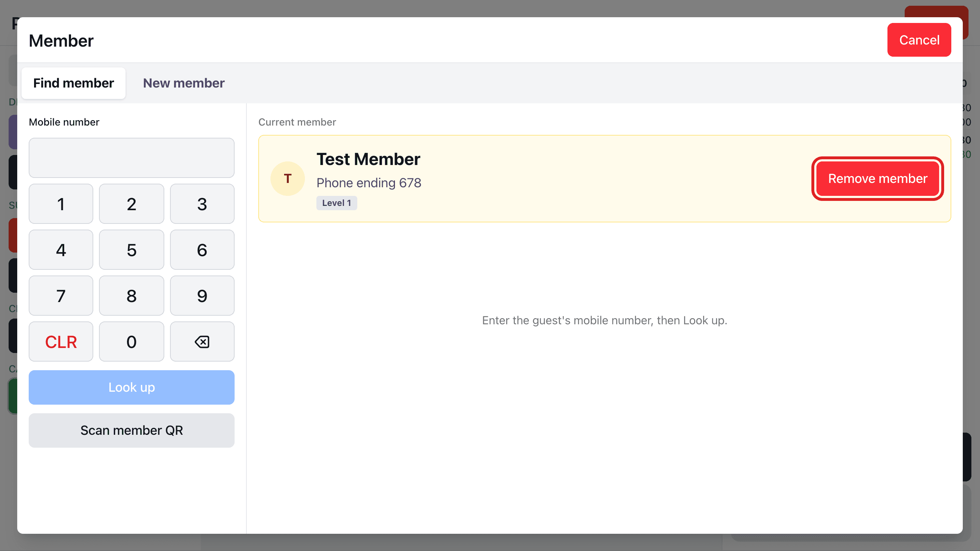This screenshot has height=551, width=980.
Task: Tap keypad digit 4
Action: pyautogui.click(x=61, y=250)
